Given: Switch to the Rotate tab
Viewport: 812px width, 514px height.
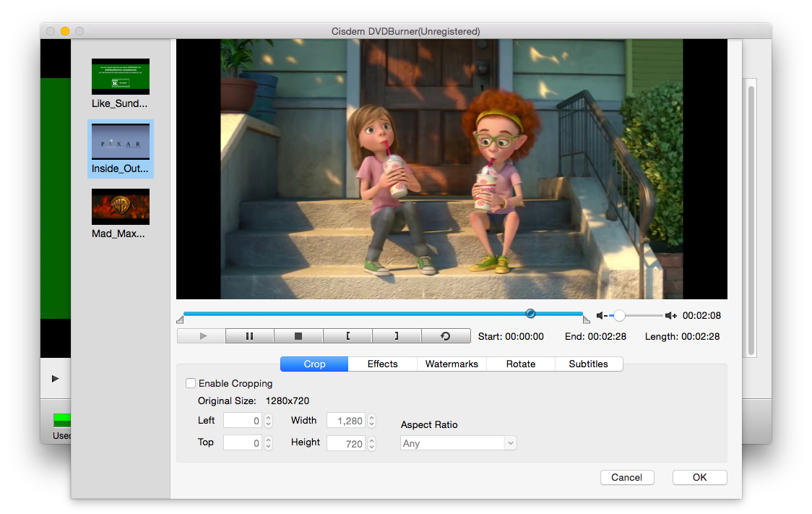Looking at the screenshot, I should point(520,364).
